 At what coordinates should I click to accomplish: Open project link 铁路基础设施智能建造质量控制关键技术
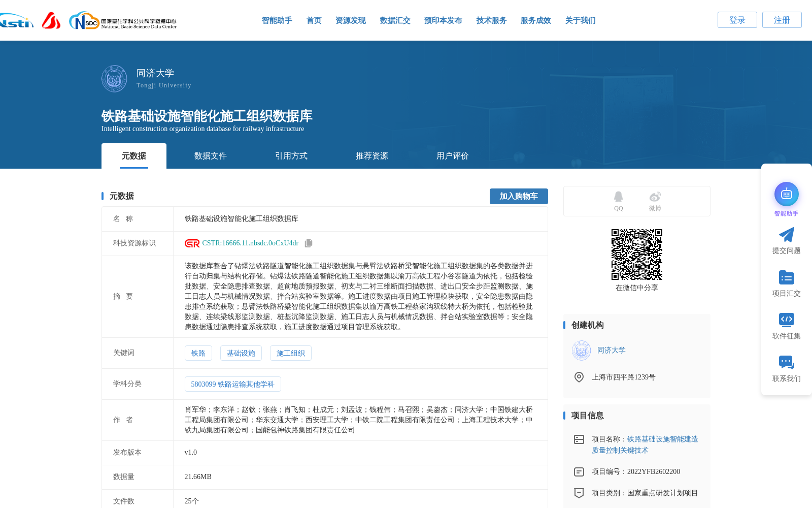coord(645,444)
